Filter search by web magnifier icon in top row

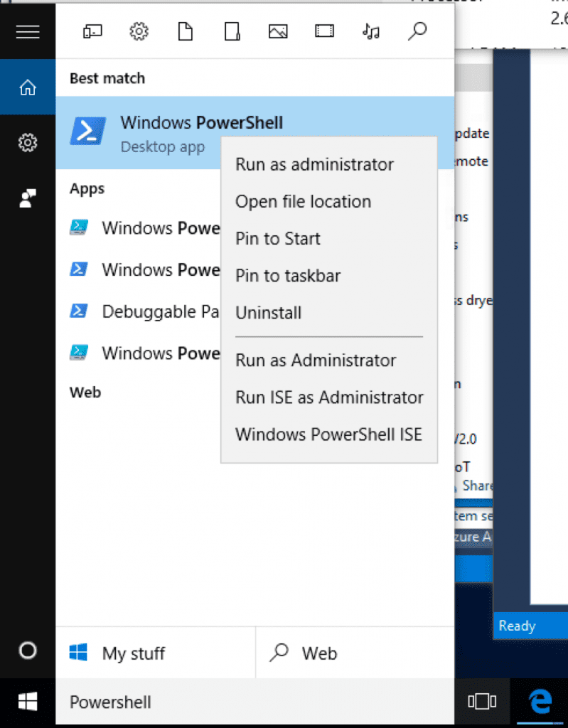pos(417,31)
